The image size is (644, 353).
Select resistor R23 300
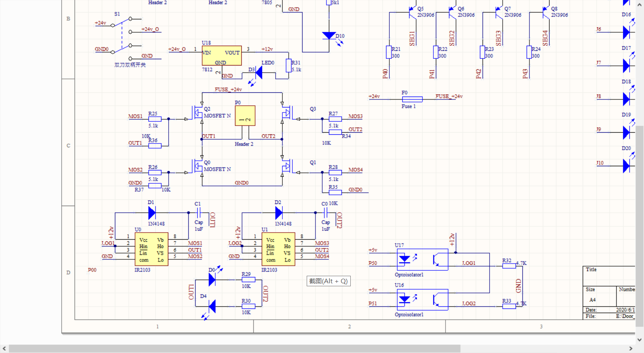[x=482, y=52]
